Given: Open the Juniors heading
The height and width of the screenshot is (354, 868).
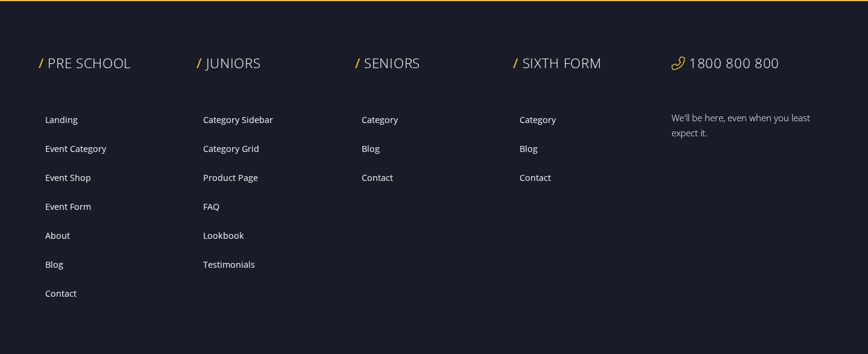Looking at the screenshot, I should (233, 63).
